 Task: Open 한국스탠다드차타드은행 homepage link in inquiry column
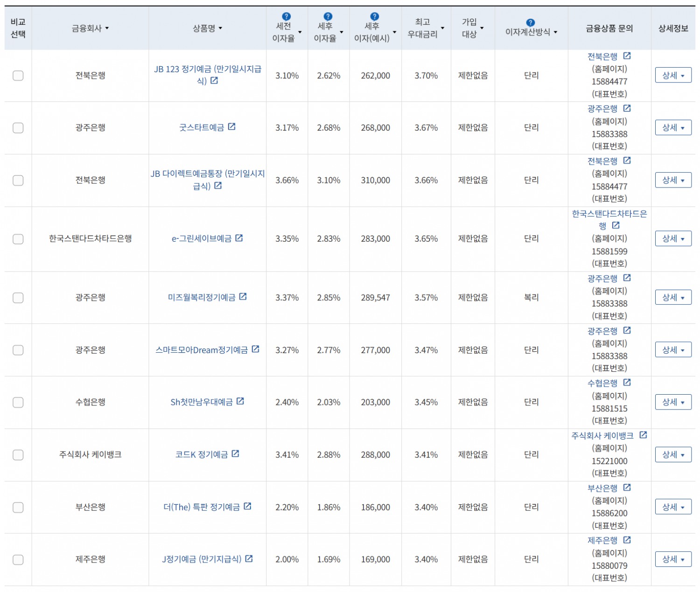pos(609,220)
